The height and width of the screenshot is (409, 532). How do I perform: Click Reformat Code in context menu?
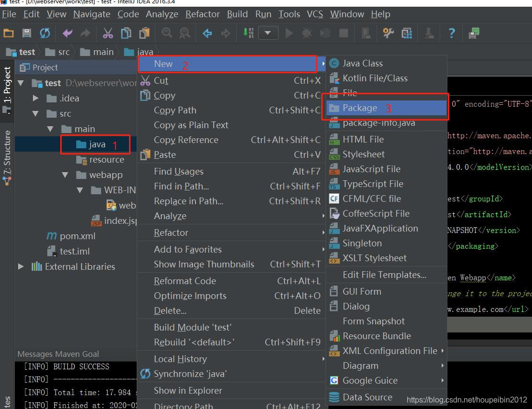231,281
